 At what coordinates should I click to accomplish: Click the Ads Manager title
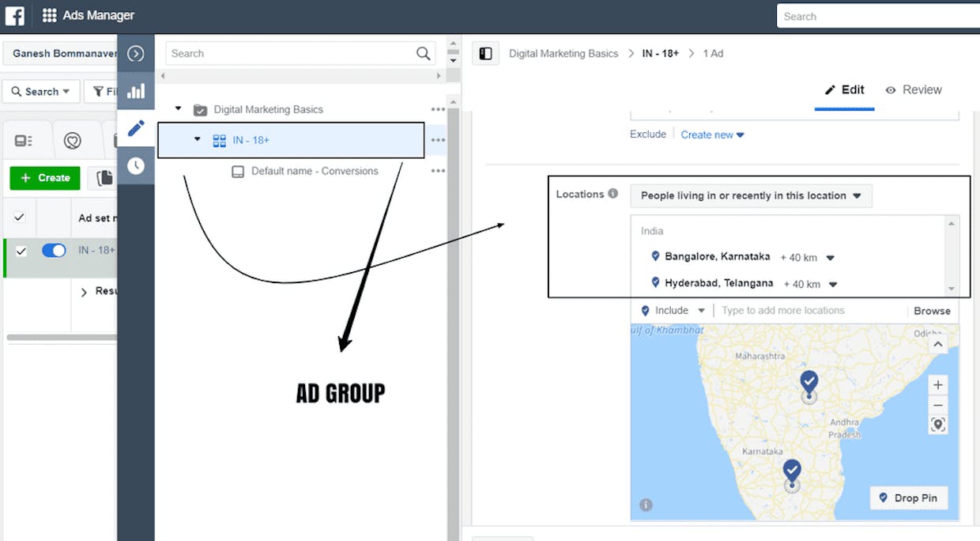99,15
